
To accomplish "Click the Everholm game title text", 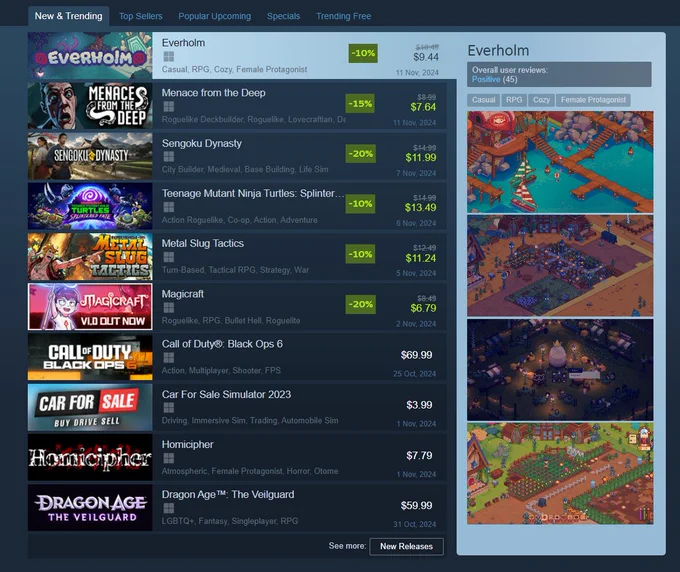I will click(x=183, y=42).
